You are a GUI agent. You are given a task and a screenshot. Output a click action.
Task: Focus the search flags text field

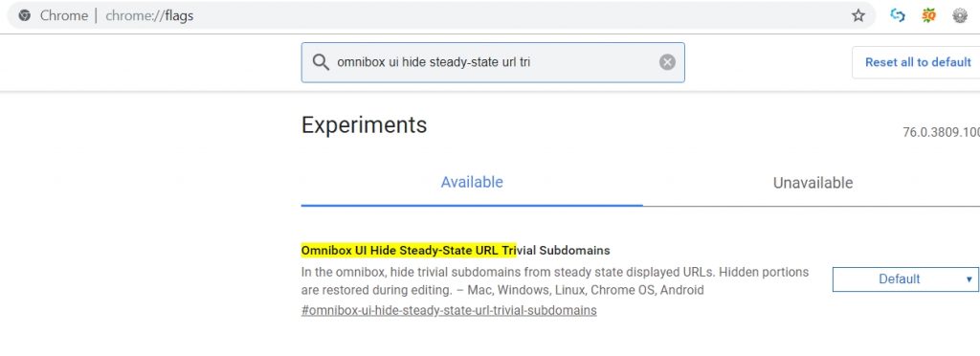(493, 62)
